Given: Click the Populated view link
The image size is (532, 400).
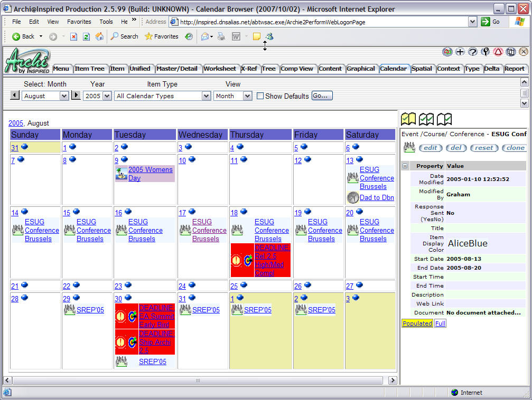Looking at the screenshot, I should pos(417,323).
